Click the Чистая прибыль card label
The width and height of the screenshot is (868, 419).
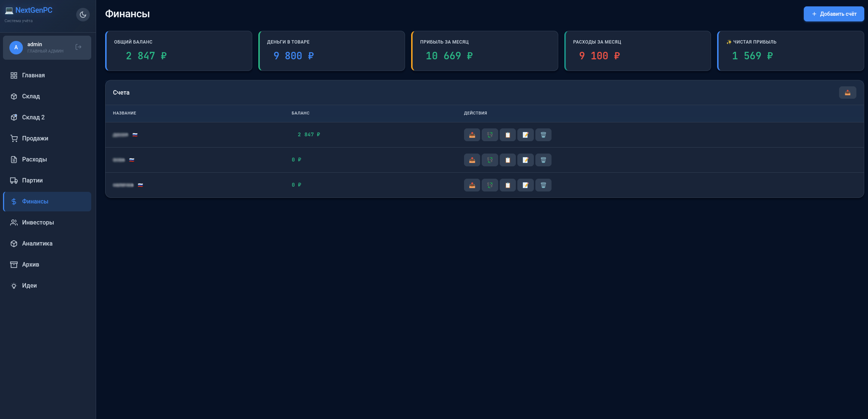click(751, 42)
